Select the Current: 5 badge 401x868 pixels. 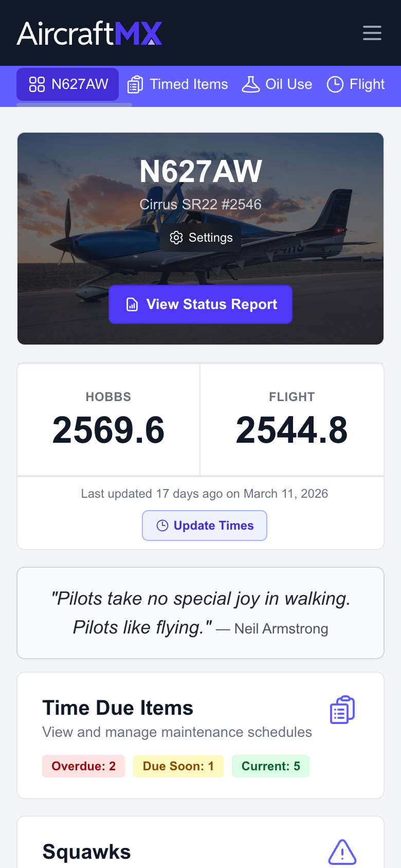coord(270,766)
